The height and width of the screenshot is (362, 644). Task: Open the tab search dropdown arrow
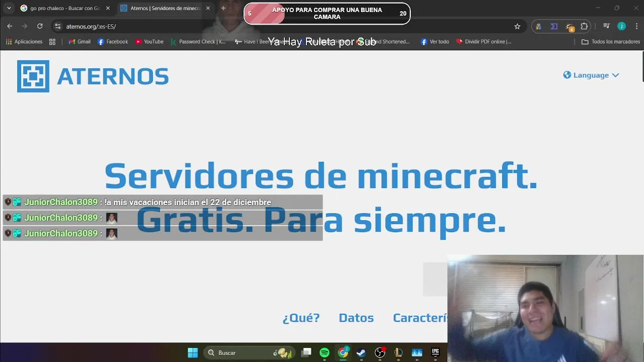9,8
